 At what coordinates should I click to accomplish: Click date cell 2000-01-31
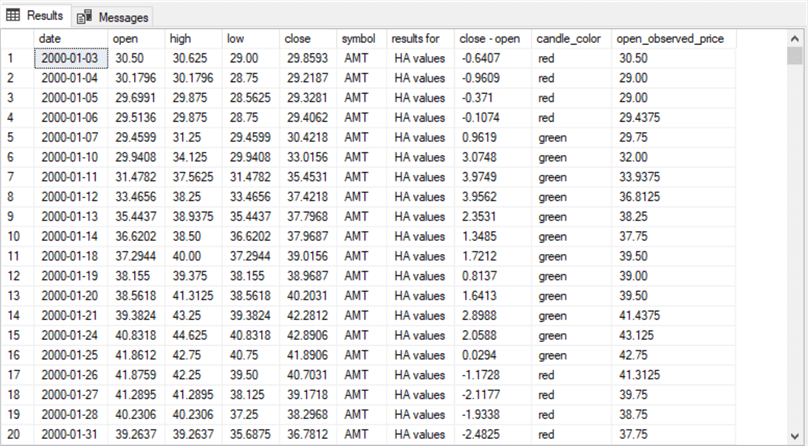[71, 434]
